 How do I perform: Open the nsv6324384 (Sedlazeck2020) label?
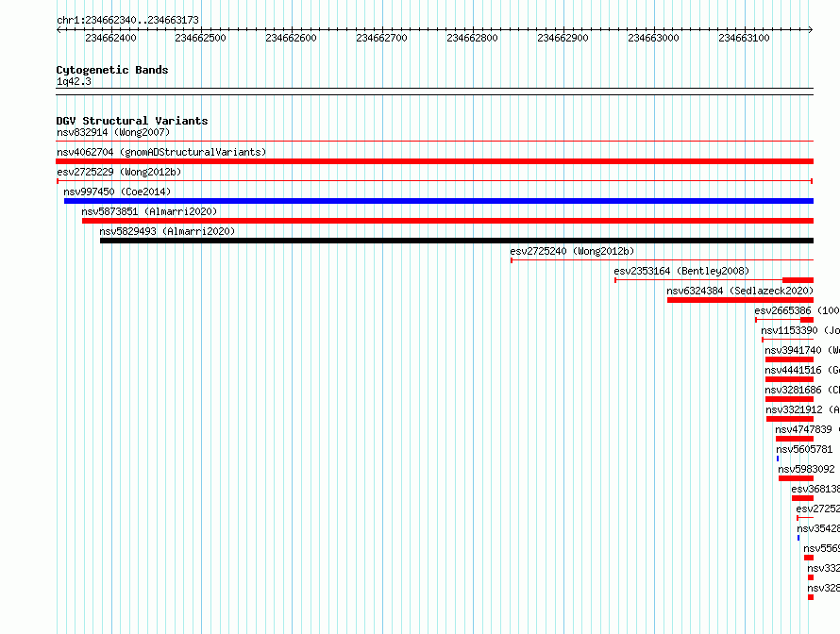[x=740, y=291]
